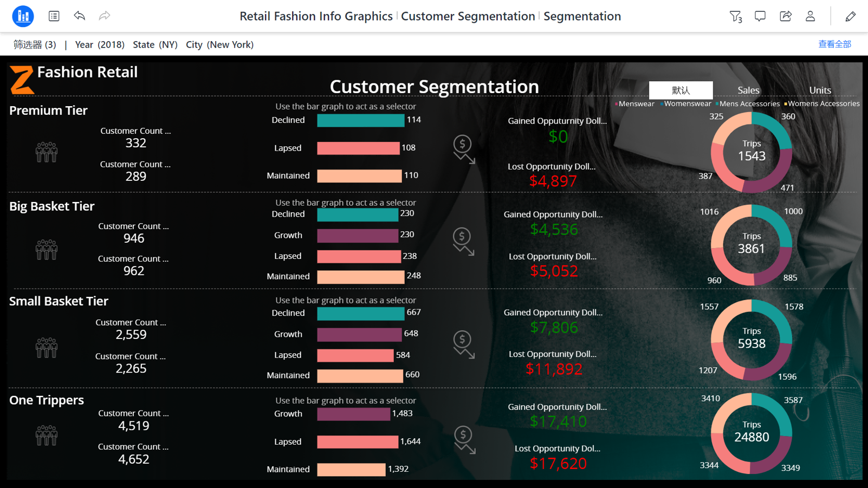868x488 pixels.
Task: Open the filter panel icon
Action: 735,16
